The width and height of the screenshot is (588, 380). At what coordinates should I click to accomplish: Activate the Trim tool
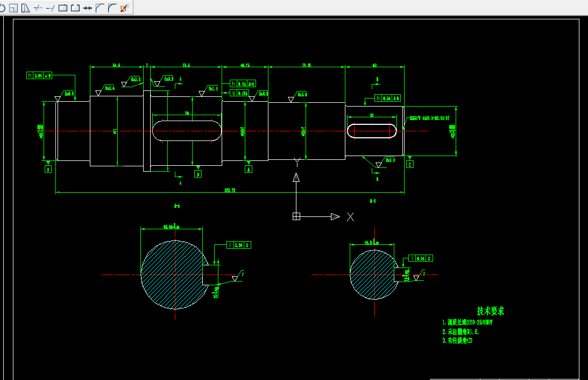pos(38,8)
